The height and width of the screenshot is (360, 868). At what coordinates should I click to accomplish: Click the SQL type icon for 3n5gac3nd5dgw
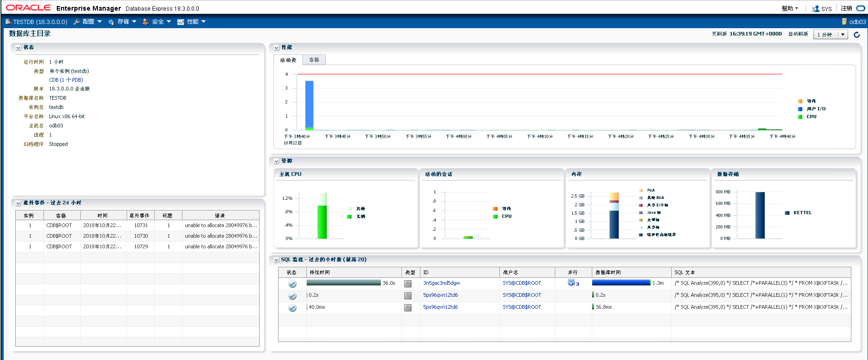click(408, 283)
